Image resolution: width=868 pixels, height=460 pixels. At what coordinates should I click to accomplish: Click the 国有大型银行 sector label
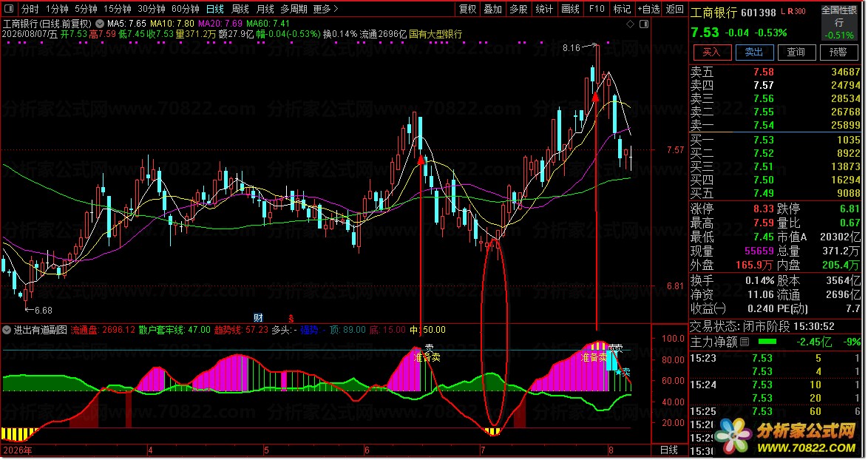pyautogui.click(x=435, y=34)
